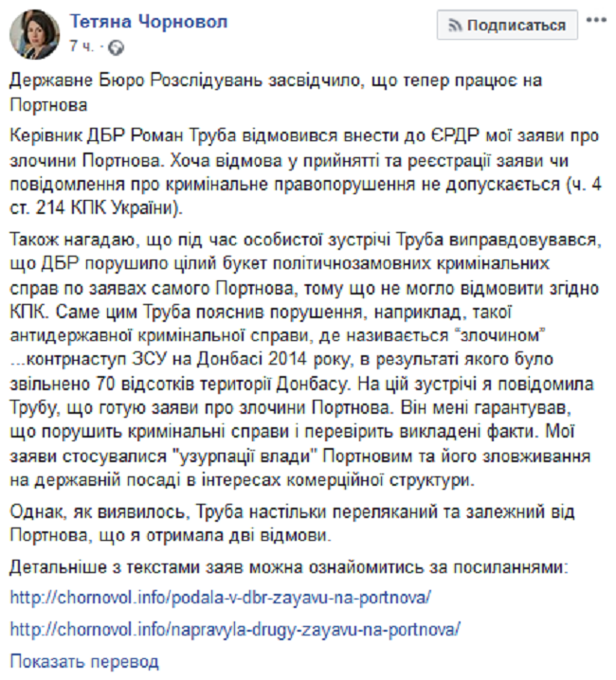Click the Показать перевод translation link
Screen dimensions: 616x680
(x=84, y=661)
